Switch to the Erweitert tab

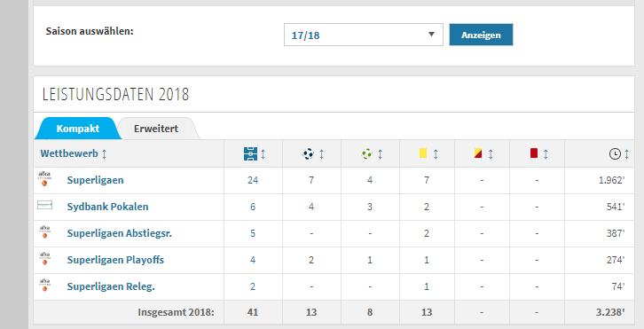[x=156, y=129]
